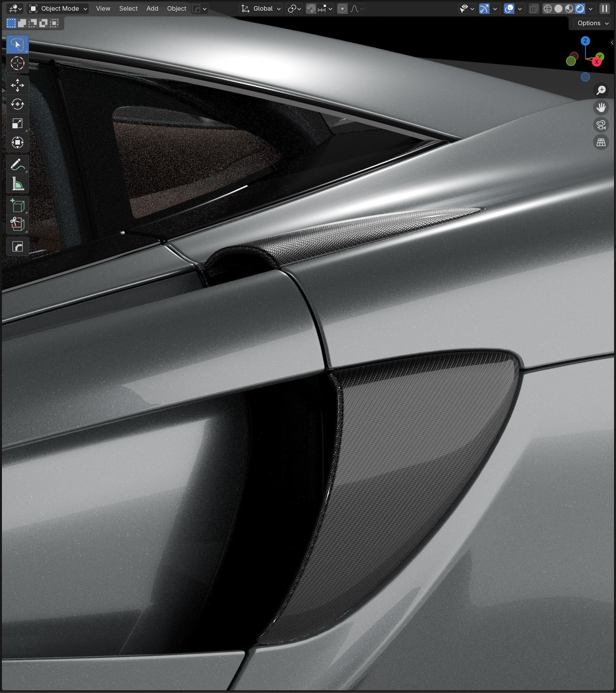616x693 pixels.
Task: Open proportional editing falloff dropdown
Action: coord(357,8)
